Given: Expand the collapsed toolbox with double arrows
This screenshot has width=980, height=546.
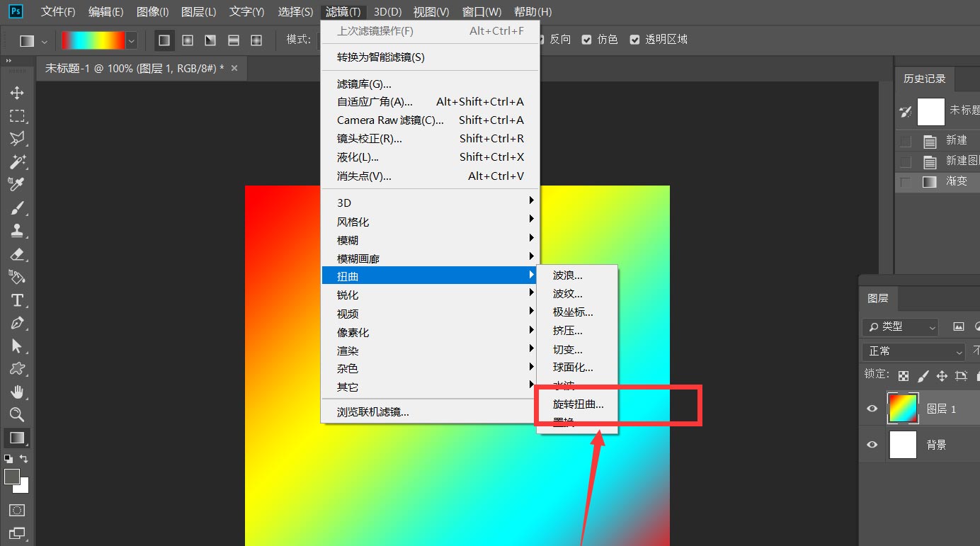Looking at the screenshot, I should 9,62.
